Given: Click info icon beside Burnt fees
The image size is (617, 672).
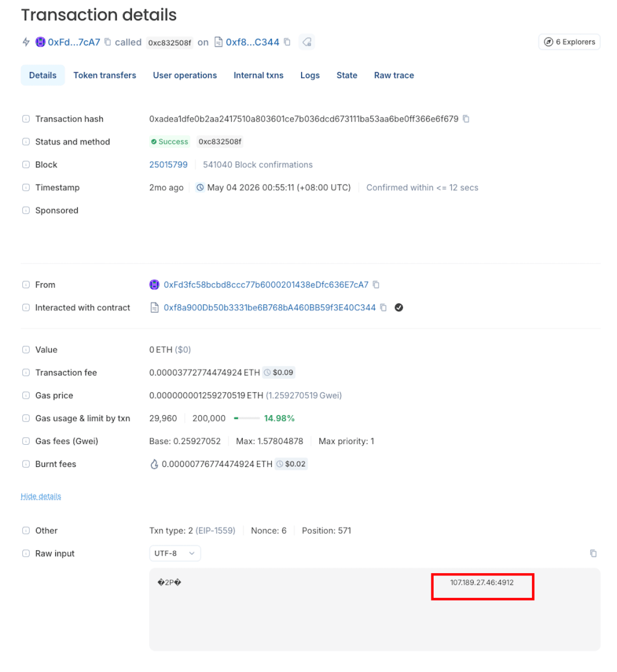Looking at the screenshot, I should click(26, 464).
